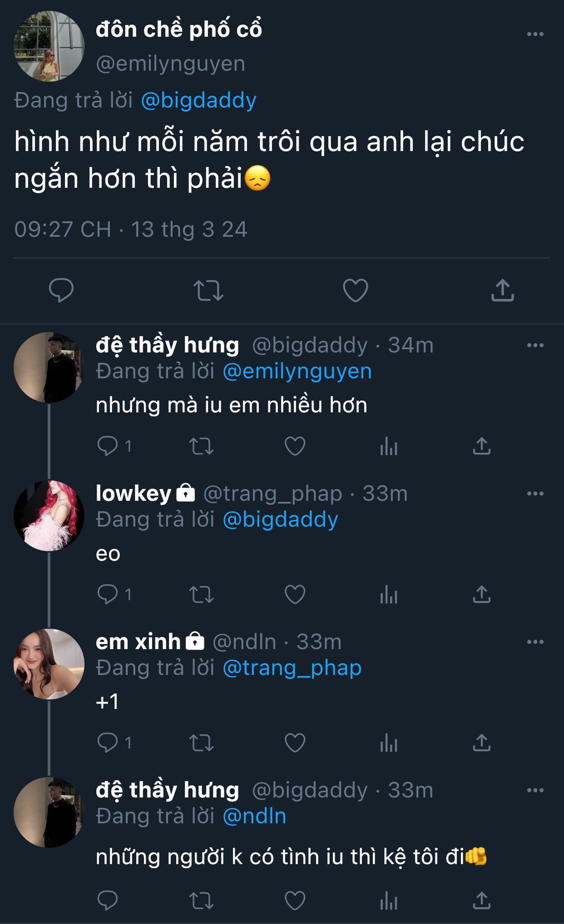The height and width of the screenshot is (924, 564).
Task: Open the @trang_phap mention link in em xinh's reply
Action: click(x=292, y=668)
